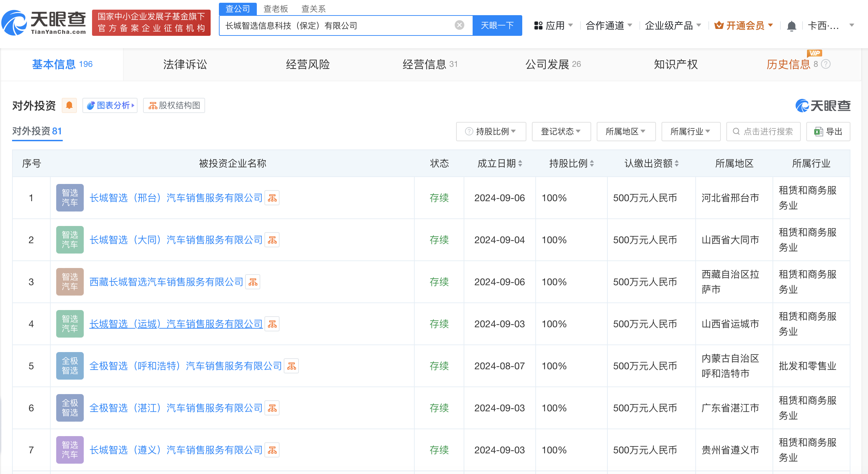This screenshot has height=474, width=868.
Task: Expand the 所属行业 filter dropdown
Action: pos(690,132)
